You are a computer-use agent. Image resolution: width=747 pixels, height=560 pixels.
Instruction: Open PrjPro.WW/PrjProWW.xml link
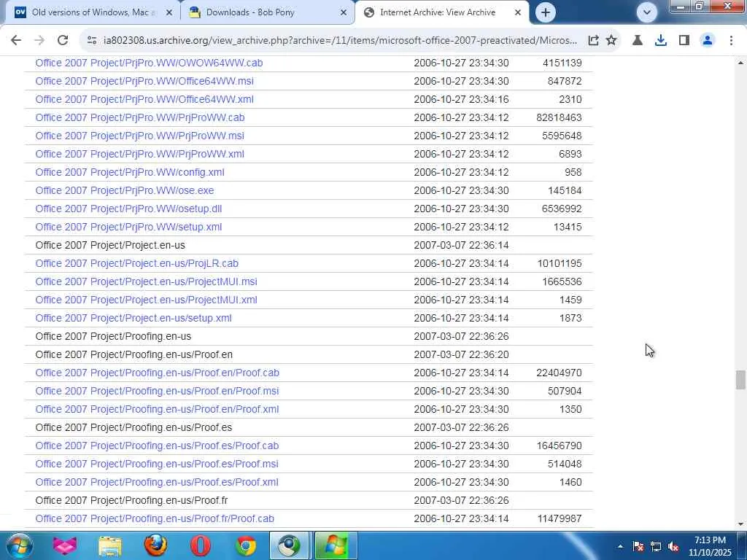pyautogui.click(x=139, y=154)
